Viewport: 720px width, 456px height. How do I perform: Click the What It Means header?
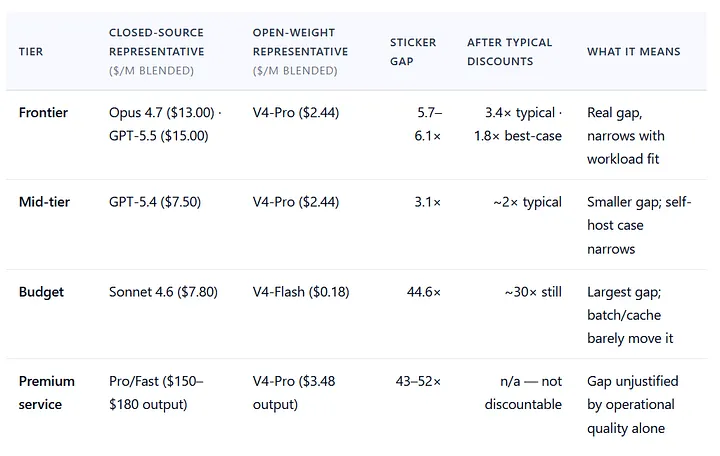[634, 51]
